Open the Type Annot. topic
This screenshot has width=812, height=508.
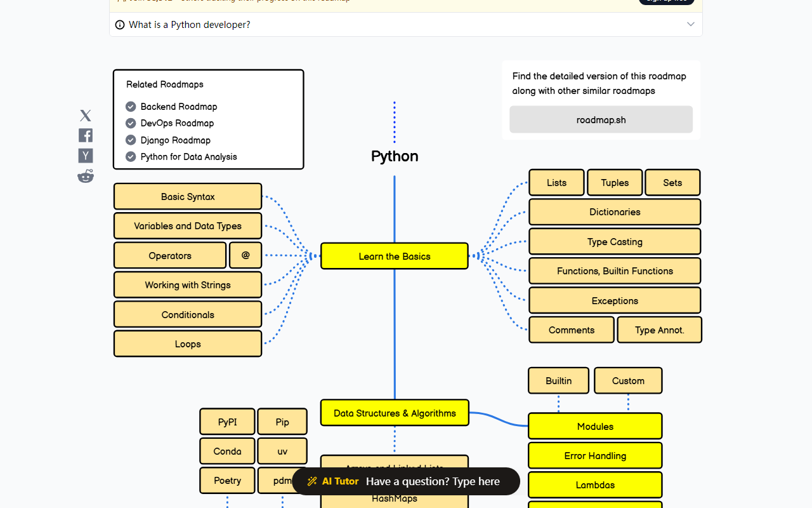pyautogui.click(x=660, y=330)
